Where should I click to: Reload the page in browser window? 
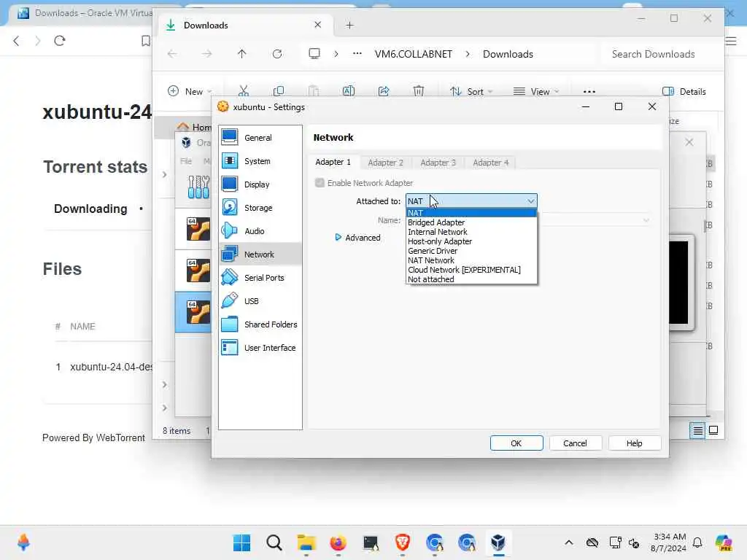[x=60, y=41]
